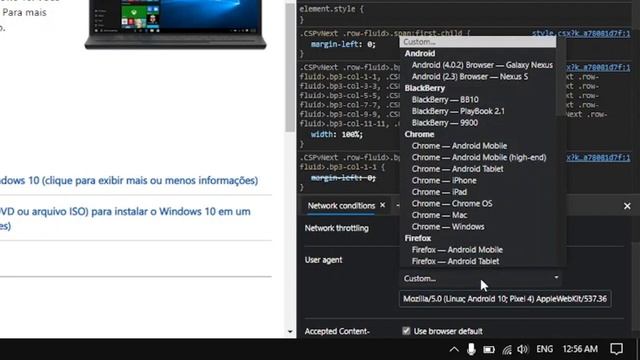The height and width of the screenshot is (360, 640).
Task: Pick Chrome — Chrome OS user agent
Action: [452, 203]
